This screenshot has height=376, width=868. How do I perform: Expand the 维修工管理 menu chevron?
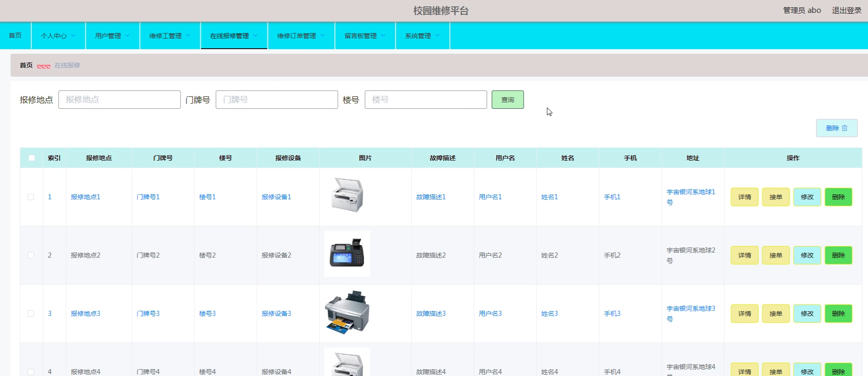click(188, 35)
